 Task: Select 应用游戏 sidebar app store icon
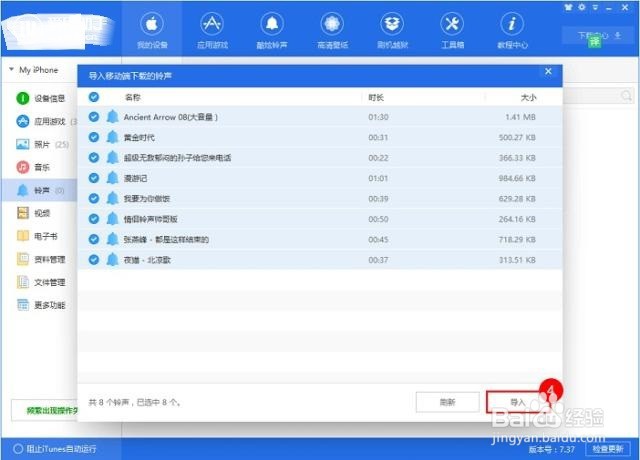23,121
